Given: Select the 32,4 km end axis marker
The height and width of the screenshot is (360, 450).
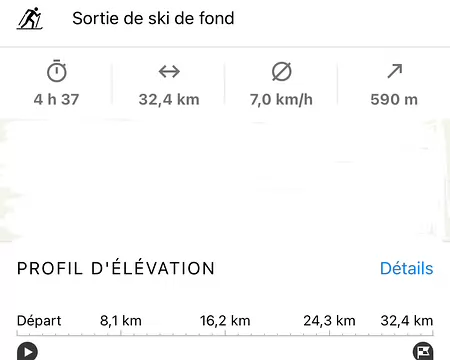Looking at the screenshot, I should click(407, 321).
